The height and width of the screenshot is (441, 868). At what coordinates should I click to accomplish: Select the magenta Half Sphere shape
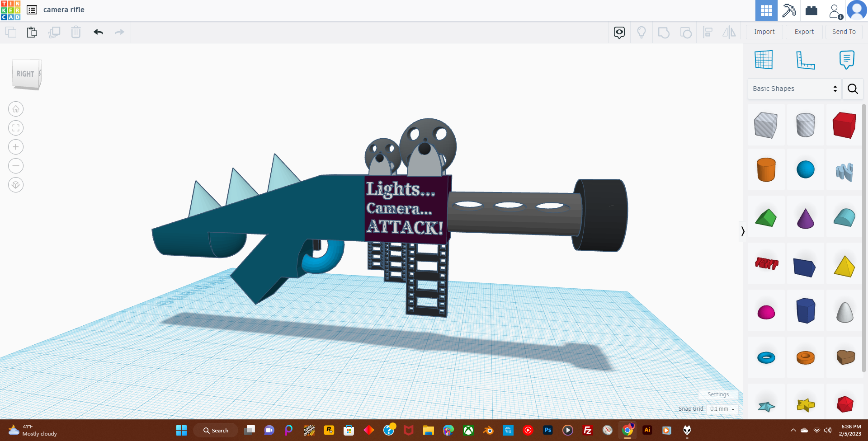coord(766,312)
